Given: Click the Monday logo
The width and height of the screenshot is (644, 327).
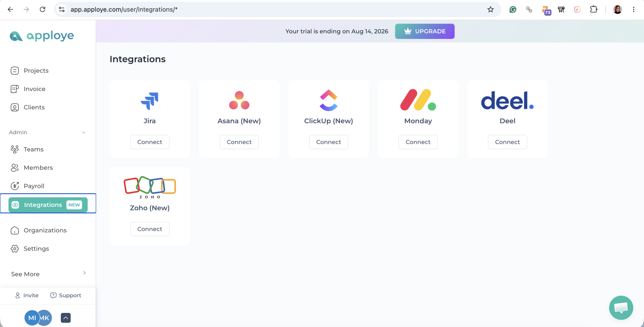Looking at the screenshot, I should (418, 100).
